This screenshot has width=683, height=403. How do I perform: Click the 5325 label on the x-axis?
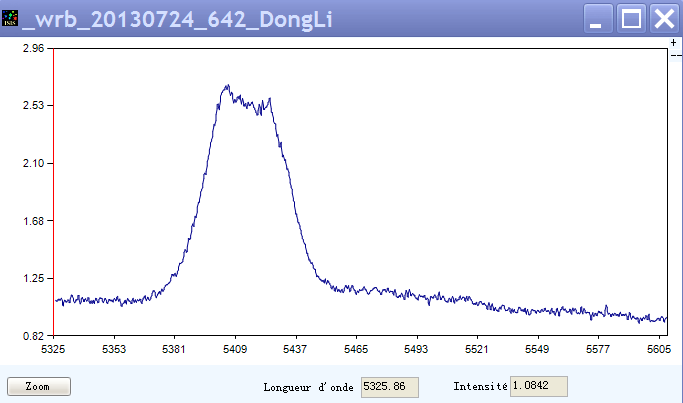pyautogui.click(x=53, y=350)
